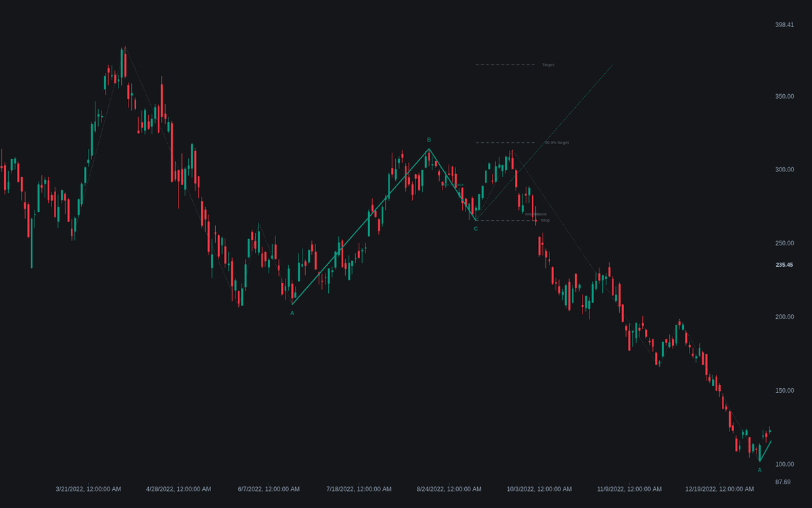Click pattern point C label
Viewport: 812px width, 508px height.
click(x=476, y=229)
